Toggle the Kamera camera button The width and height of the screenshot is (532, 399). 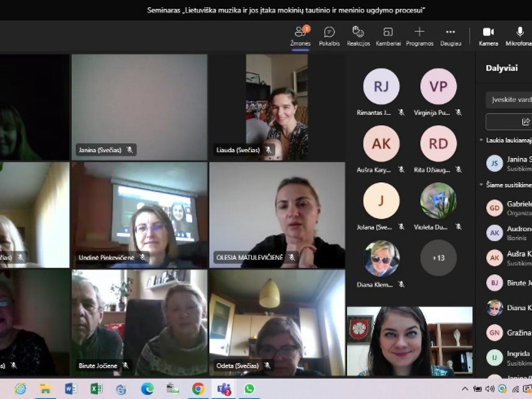[488, 36]
